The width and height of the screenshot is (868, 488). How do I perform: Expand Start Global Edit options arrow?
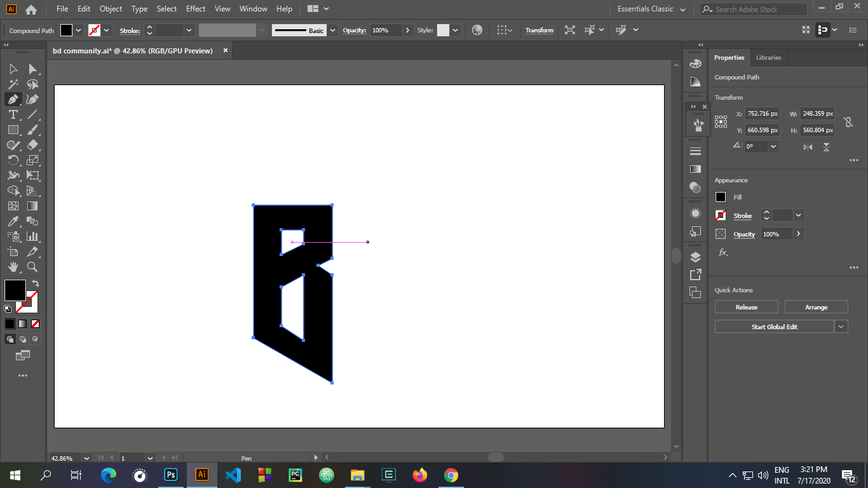pos(841,327)
